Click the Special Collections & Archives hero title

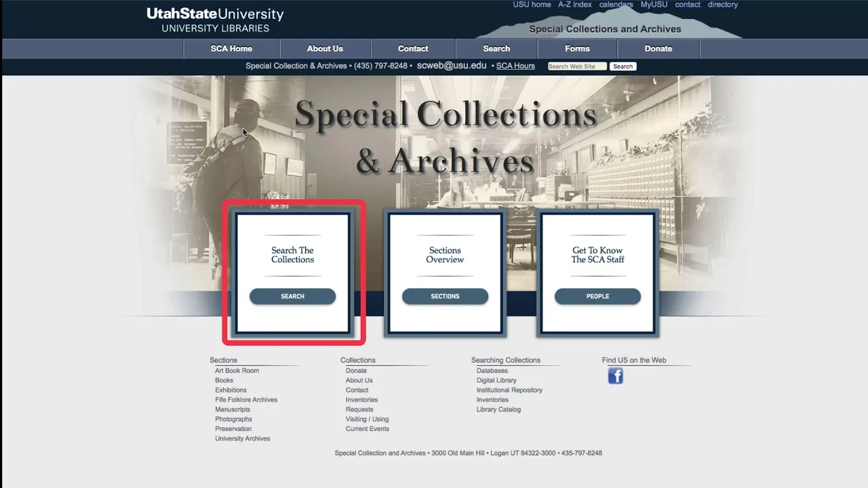coord(446,137)
